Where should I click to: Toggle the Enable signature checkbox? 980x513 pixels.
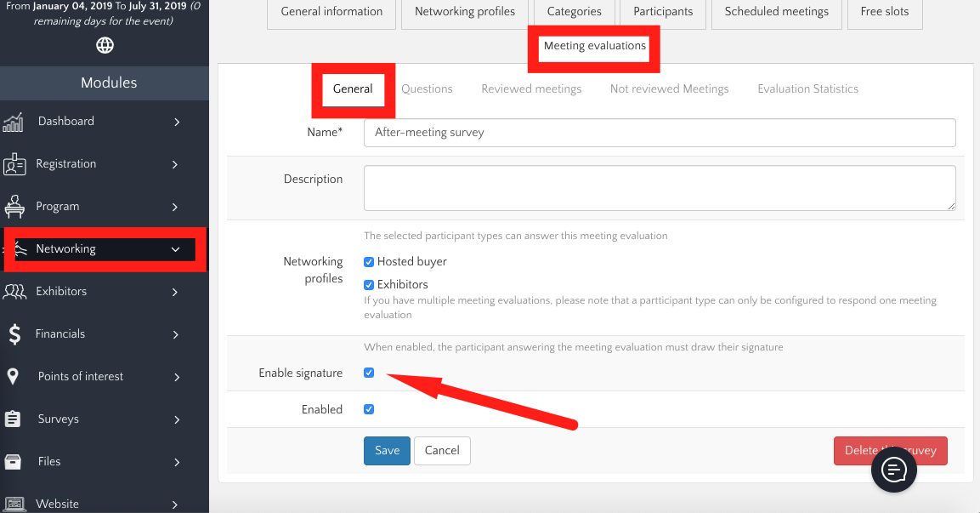click(369, 373)
